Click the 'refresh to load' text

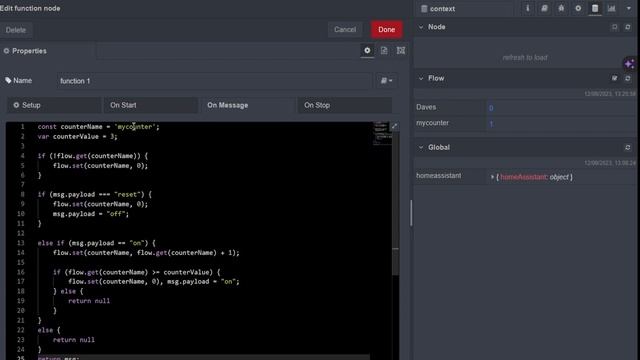coord(525,58)
